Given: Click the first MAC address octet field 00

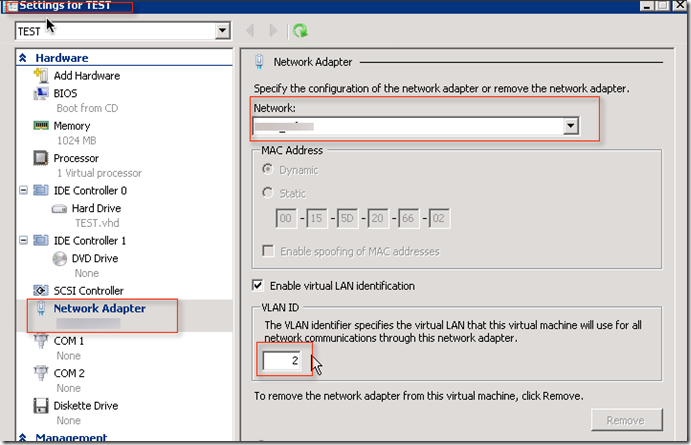Looking at the screenshot, I should pos(286,218).
